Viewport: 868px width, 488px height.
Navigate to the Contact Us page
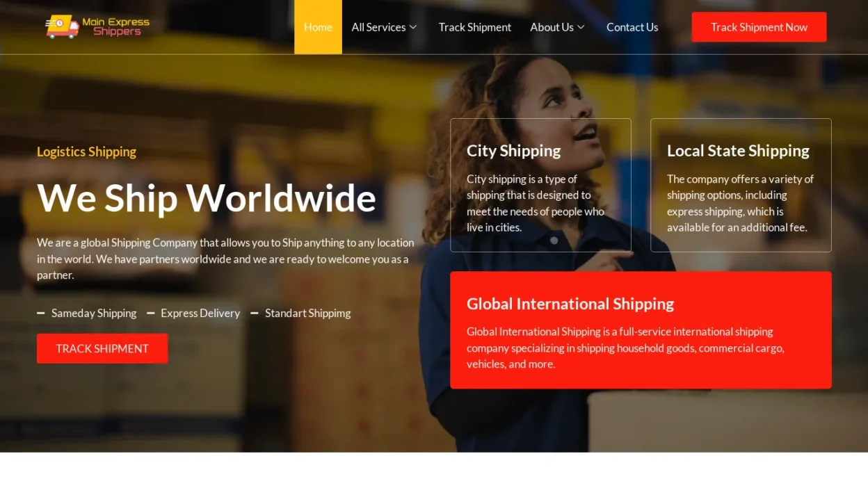(x=632, y=27)
